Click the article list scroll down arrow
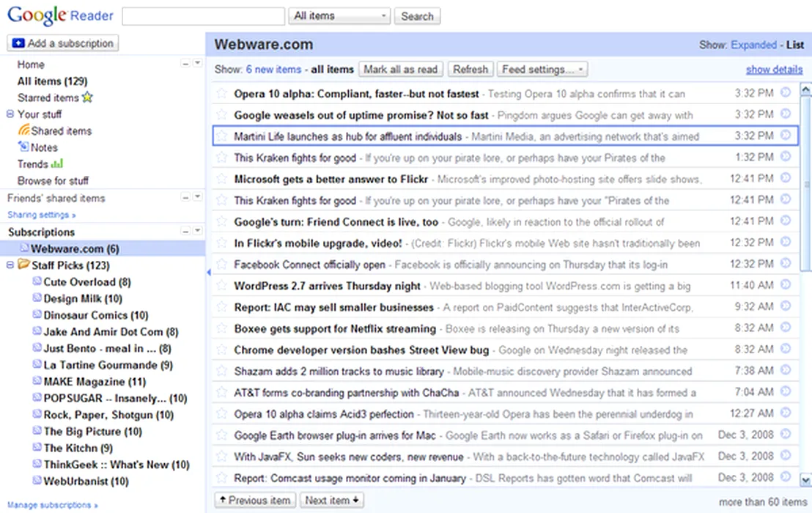Screen dimensions: 812x513 pyautogui.click(x=805, y=479)
